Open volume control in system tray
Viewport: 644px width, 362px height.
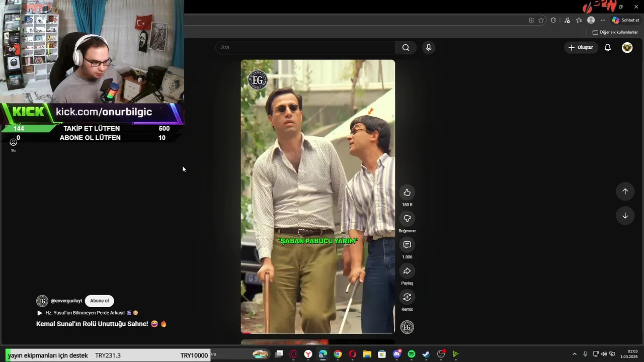pos(604,354)
